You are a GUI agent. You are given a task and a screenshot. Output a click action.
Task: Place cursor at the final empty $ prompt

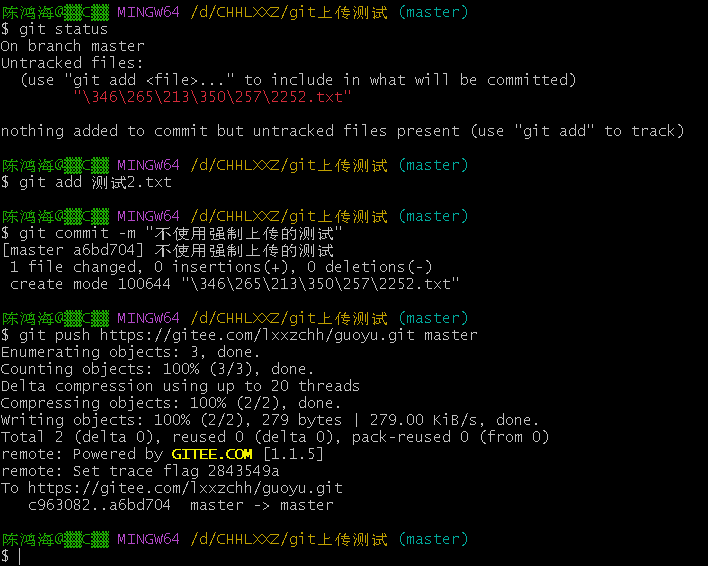pyautogui.click(x=19, y=556)
